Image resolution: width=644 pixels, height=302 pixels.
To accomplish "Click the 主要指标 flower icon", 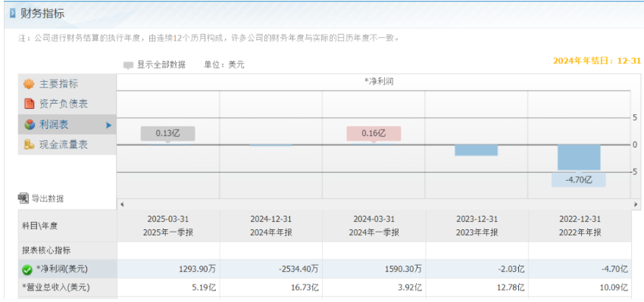I will tap(29, 85).
